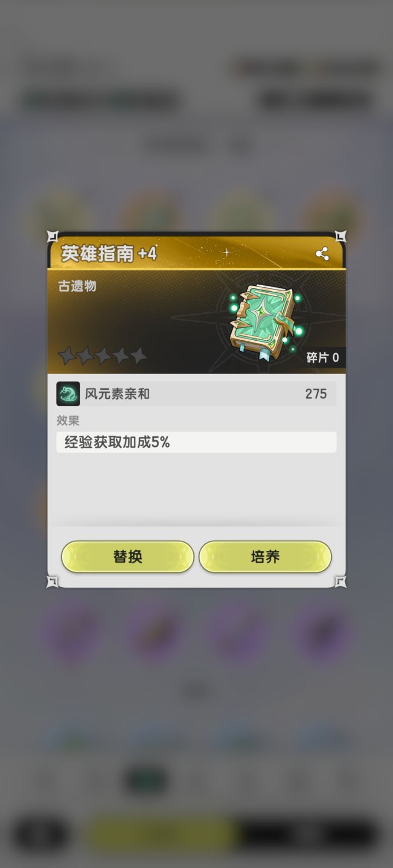Tap the bottom-right corner ornament of the dialog
The image size is (393, 868).
tap(341, 582)
